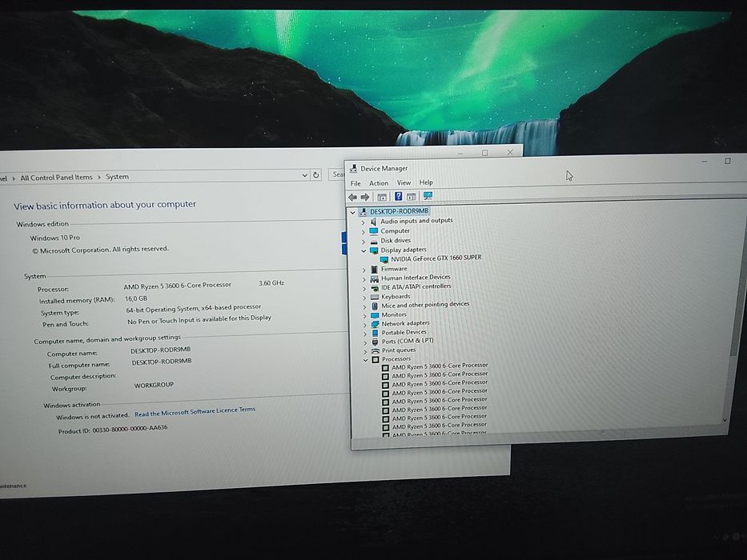This screenshot has height=560, width=747.
Task: Click the Firmware category icon
Action: click(x=375, y=269)
